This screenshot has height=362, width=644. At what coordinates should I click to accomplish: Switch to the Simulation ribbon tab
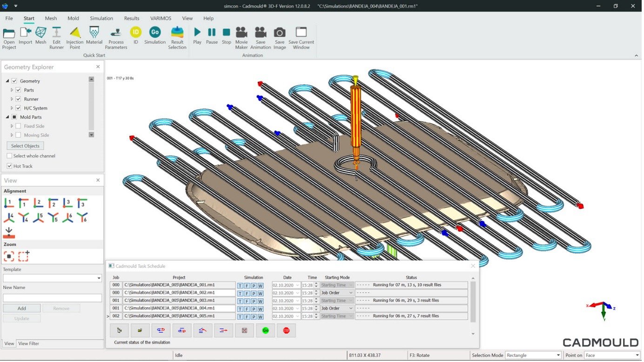101,19
